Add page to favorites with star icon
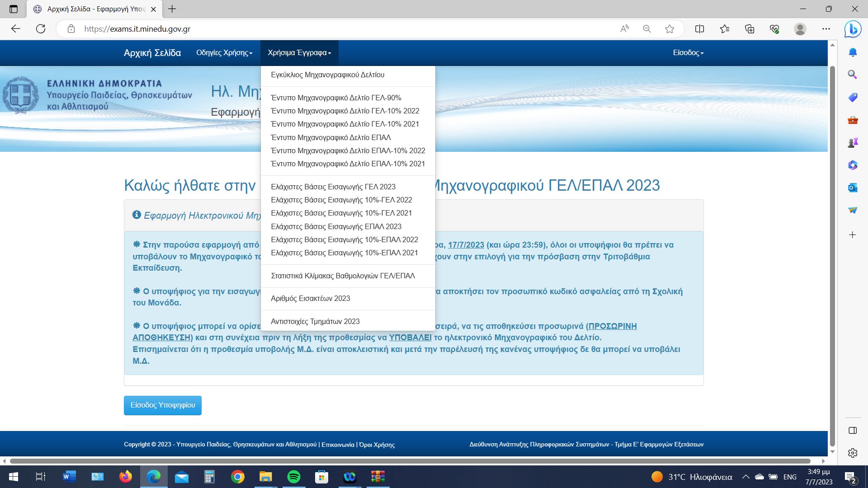Viewport: 868px width, 488px height. [x=670, y=29]
